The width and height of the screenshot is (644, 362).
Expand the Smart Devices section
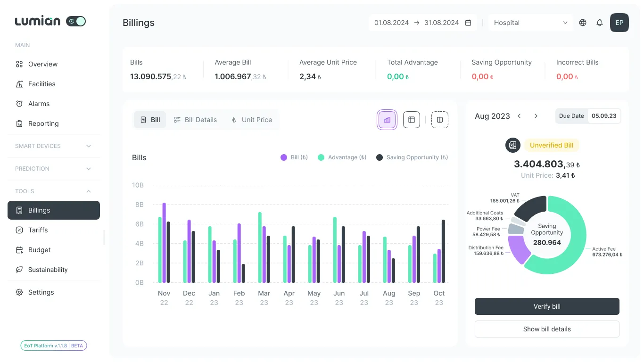coord(54,146)
